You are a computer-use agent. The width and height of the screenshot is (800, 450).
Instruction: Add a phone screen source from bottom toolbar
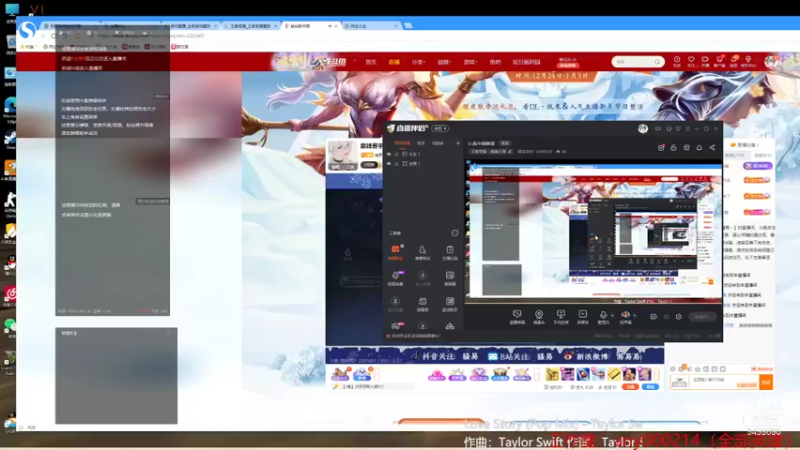(x=561, y=317)
